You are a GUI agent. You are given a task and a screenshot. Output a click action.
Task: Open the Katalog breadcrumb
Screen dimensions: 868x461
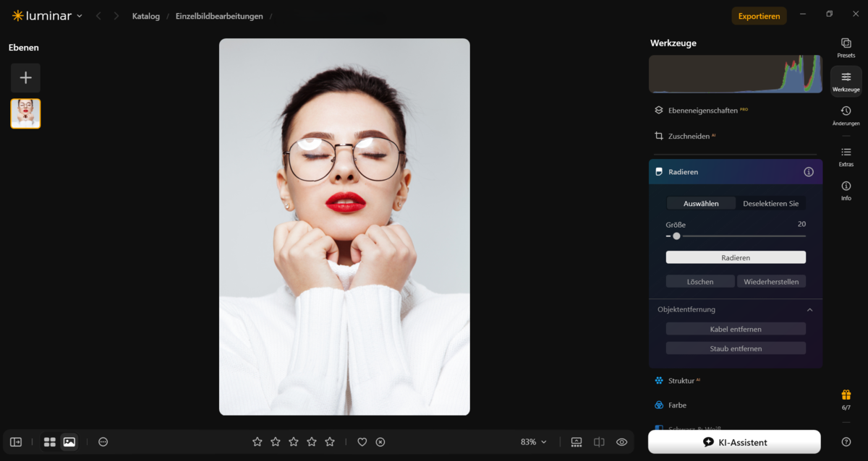146,16
